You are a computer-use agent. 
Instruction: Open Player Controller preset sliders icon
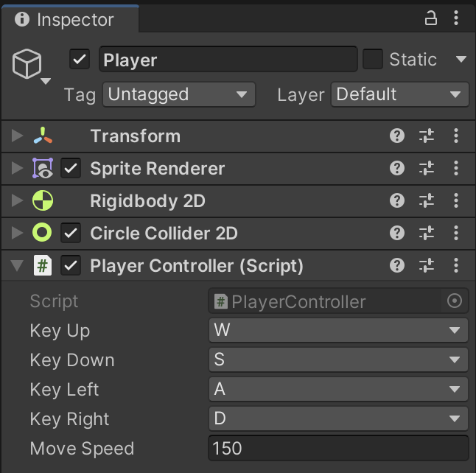pos(427,266)
